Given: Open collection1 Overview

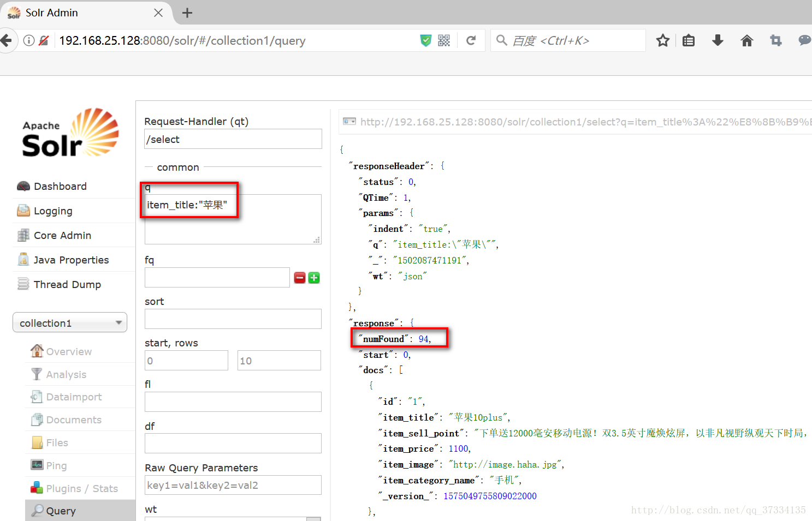Looking at the screenshot, I should (x=69, y=351).
